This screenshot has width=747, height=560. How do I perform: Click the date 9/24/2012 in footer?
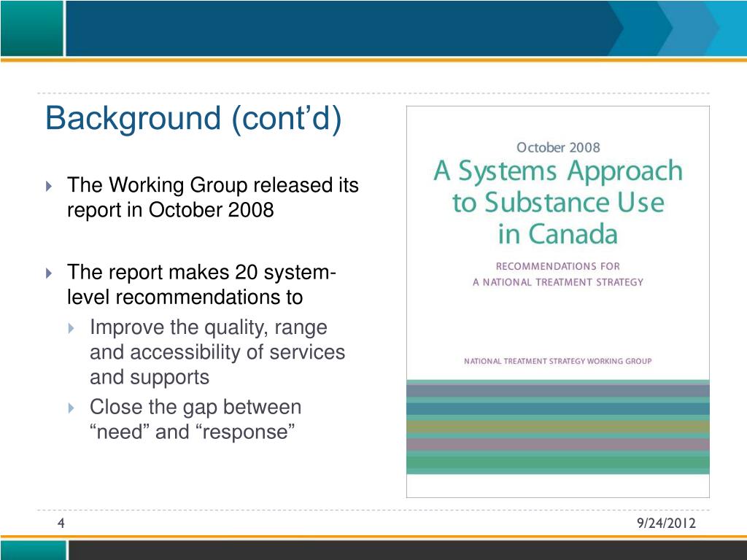[667, 524]
